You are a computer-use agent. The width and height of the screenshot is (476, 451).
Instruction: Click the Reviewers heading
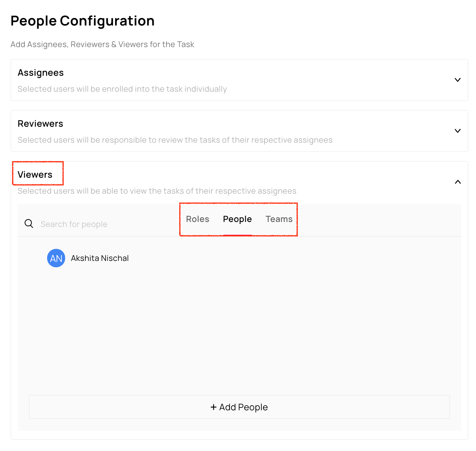point(40,124)
